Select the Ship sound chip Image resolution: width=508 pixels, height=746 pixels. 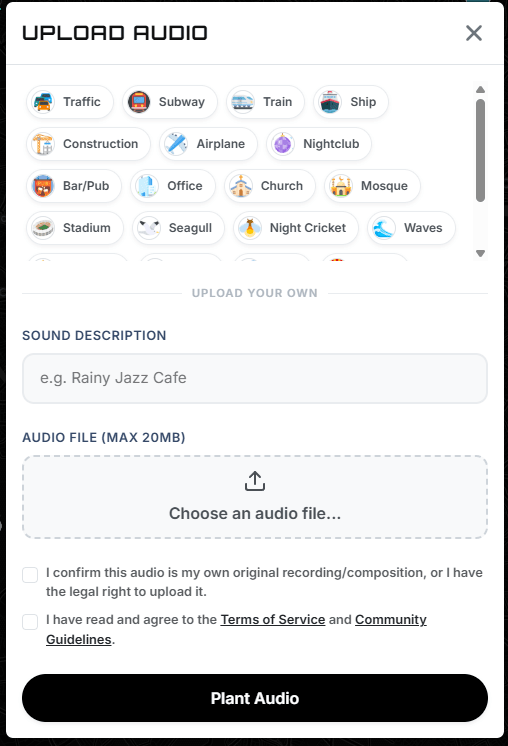pyautogui.click(x=351, y=102)
